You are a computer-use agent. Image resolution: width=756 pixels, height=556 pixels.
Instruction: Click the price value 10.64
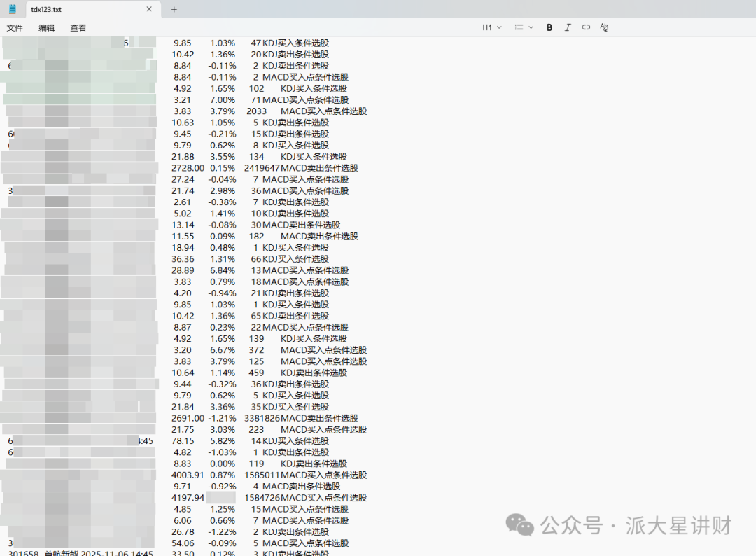pyautogui.click(x=183, y=373)
